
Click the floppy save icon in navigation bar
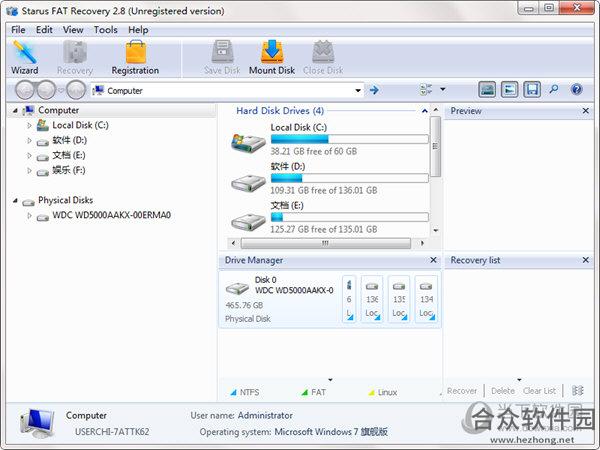(532, 90)
